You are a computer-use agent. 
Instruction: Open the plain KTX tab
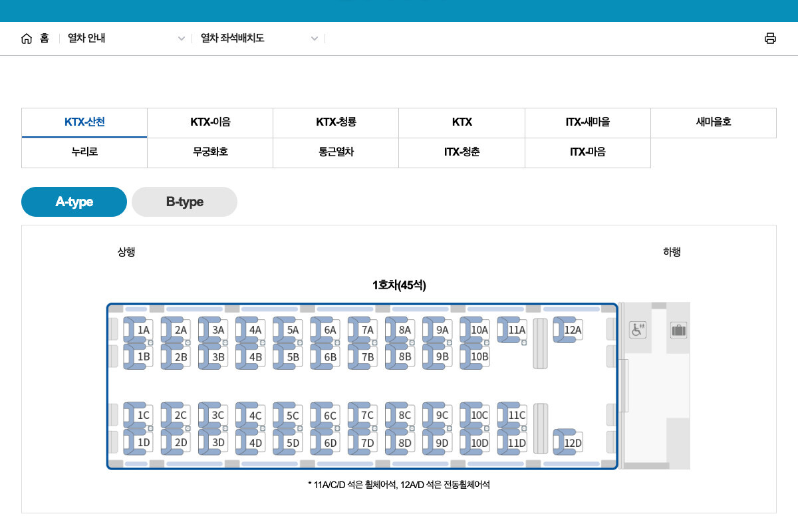462,122
